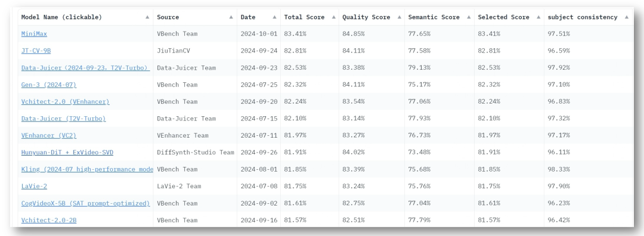Select semantic score 79.13% cell
This screenshot has width=644, height=236.
[x=439, y=68]
